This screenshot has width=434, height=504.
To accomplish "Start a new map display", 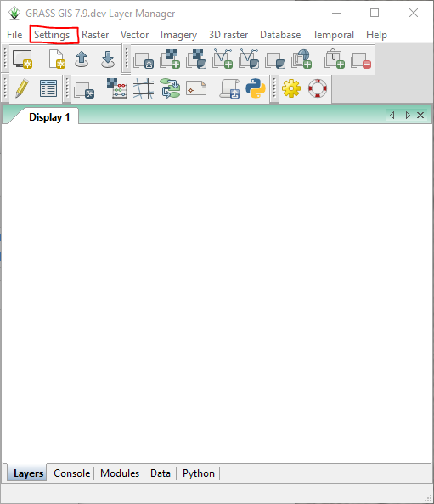I will click(22, 59).
